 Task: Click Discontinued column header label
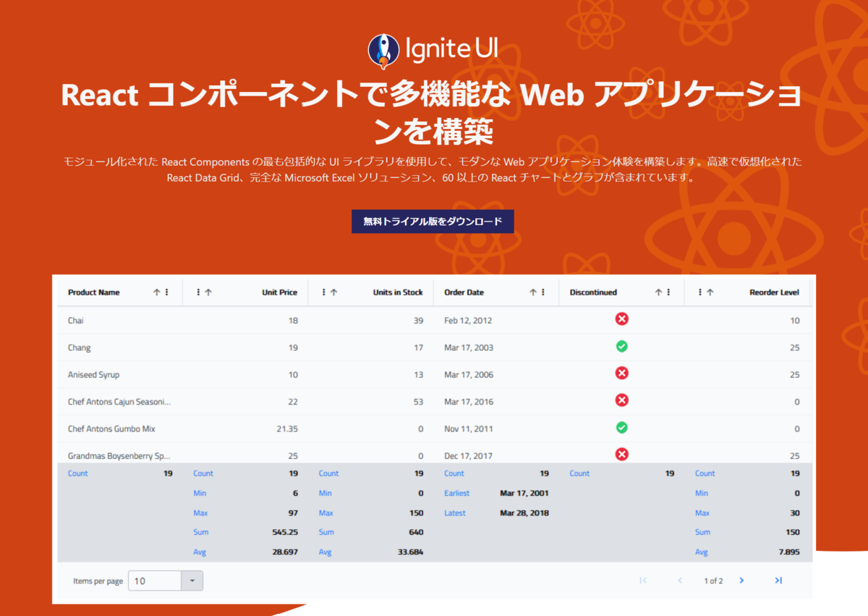tap(593, 292)
